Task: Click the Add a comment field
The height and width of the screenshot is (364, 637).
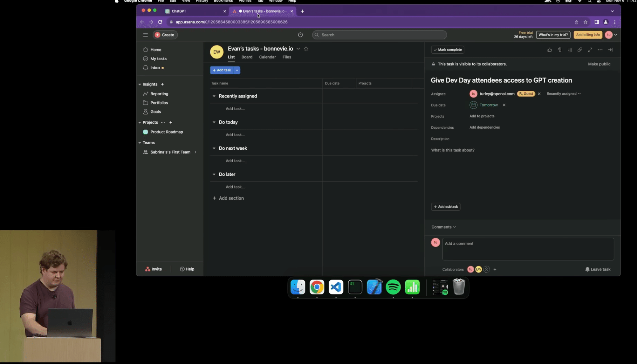Action: (x=528, y=249)
